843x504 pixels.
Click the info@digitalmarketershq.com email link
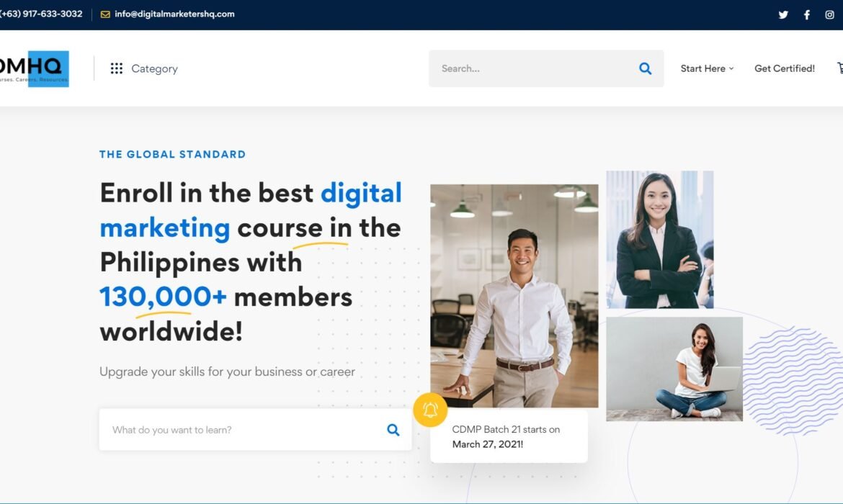pos(174,14)
